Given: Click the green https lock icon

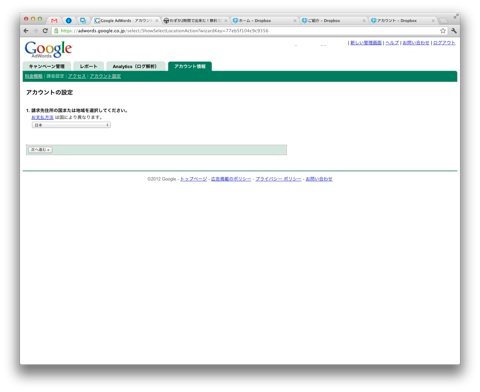Looking at the screenshot, I should [56, 31].
